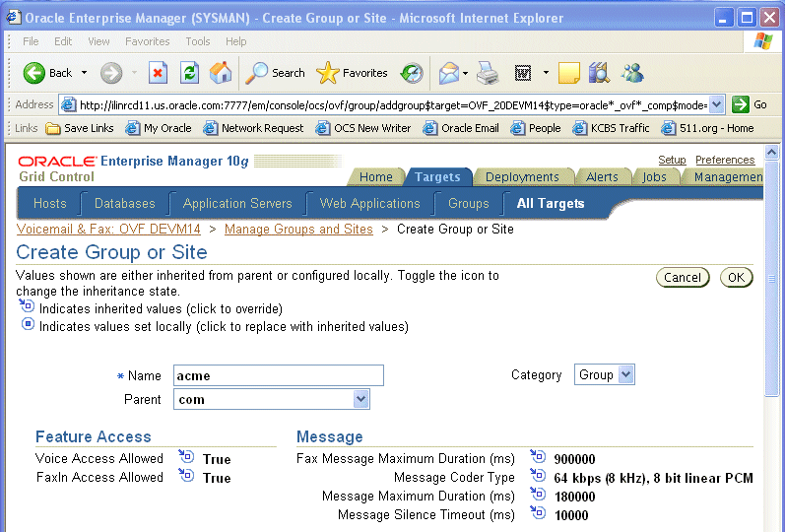Viewport: 785px width, 532px height.
Task: Open the Hosts subtab
Action: pos(49,203)
